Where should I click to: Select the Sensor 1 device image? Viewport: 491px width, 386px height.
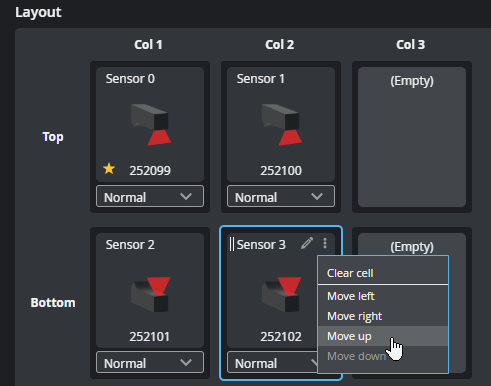click(281, 125)
